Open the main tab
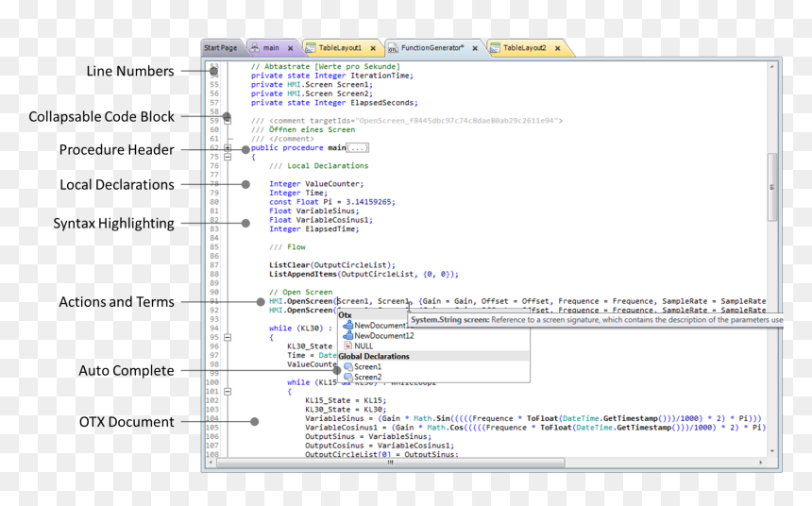Screen dimensions: 812x506 271,47
